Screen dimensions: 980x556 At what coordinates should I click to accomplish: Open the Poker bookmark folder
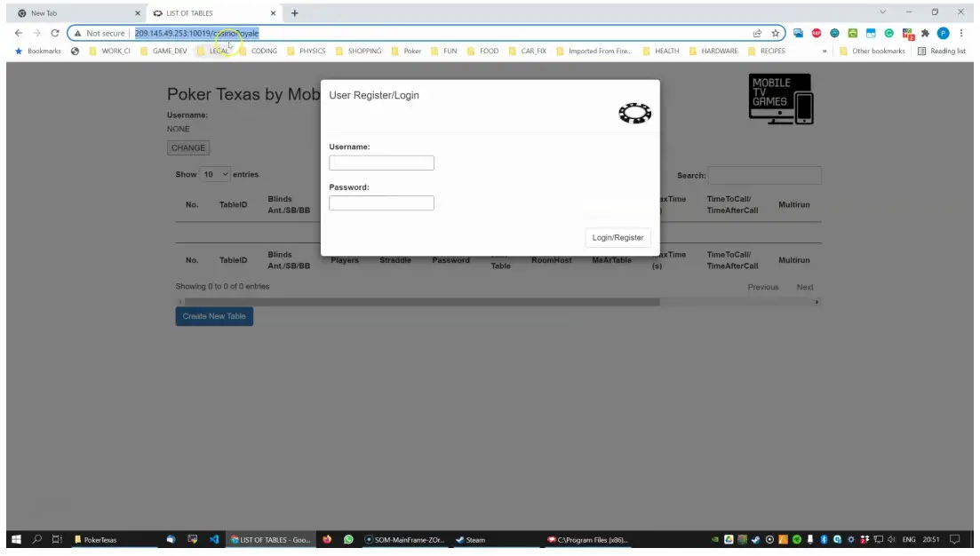(x=406, y=52)
